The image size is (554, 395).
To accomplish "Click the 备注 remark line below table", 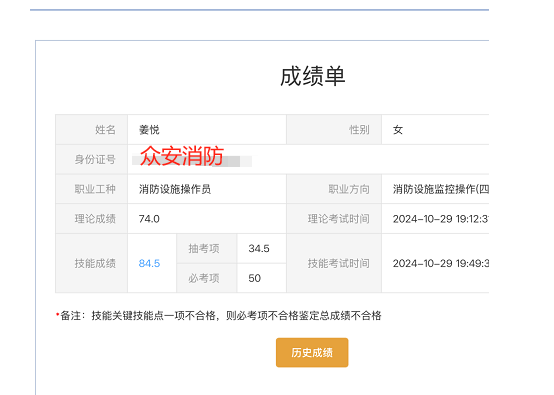I will click(x=219, y=315).
